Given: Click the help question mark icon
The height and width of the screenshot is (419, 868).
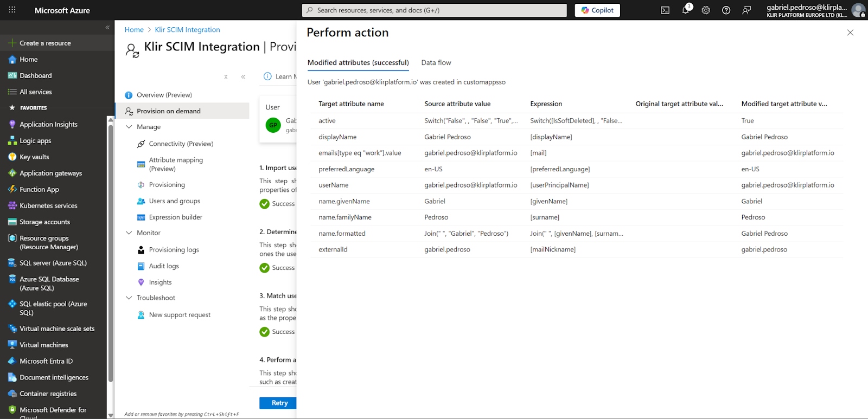Looking at the screenshot, I should pyautogui.click(x=726, y=10).
